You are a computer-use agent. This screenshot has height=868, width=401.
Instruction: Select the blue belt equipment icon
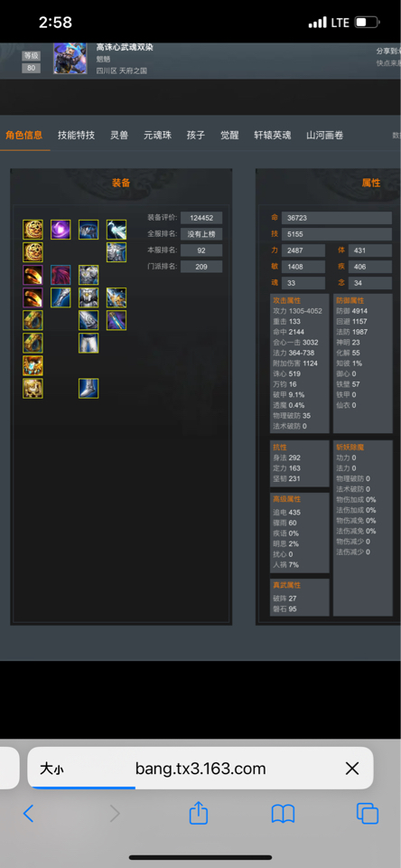tap(89, 229)
